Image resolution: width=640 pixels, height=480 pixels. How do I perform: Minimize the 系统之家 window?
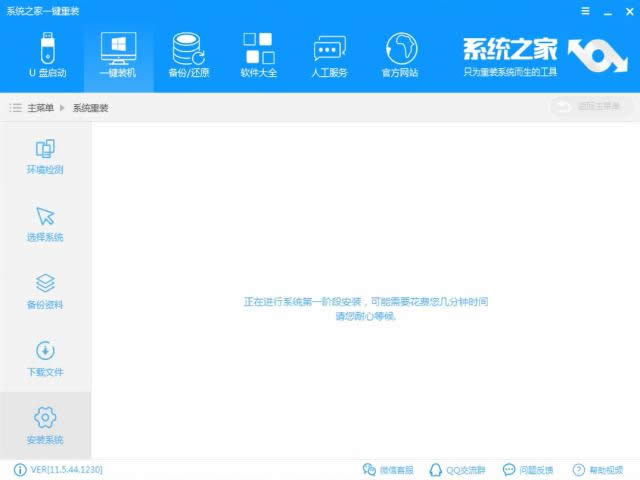click(608, 12)
